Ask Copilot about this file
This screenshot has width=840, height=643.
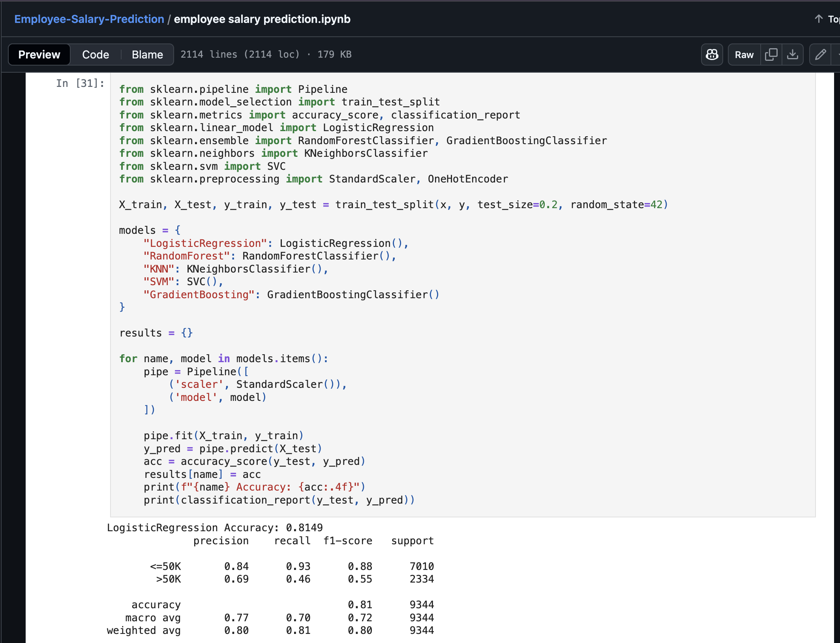point(712,55)
